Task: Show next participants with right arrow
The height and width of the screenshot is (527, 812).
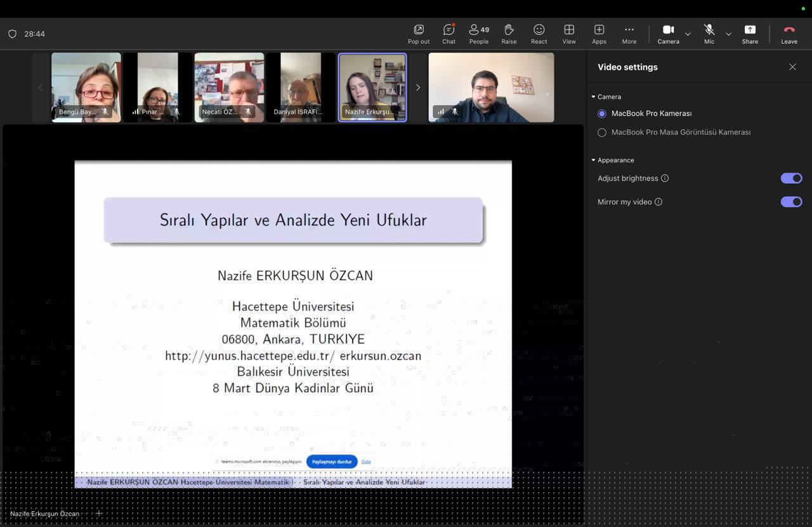Action: coord(417,88)
